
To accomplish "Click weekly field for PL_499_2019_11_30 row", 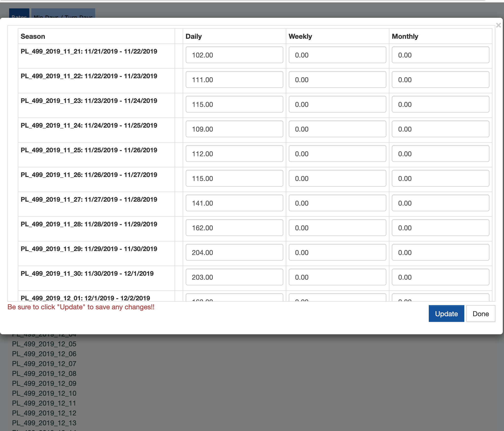I will (337, 277).
